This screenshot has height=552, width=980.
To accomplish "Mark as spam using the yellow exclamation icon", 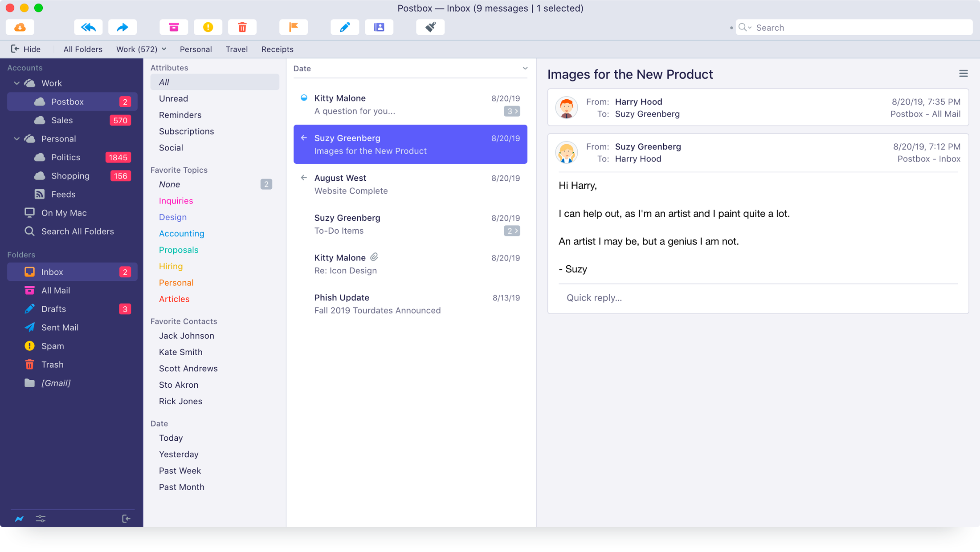I will click(208, 28).
